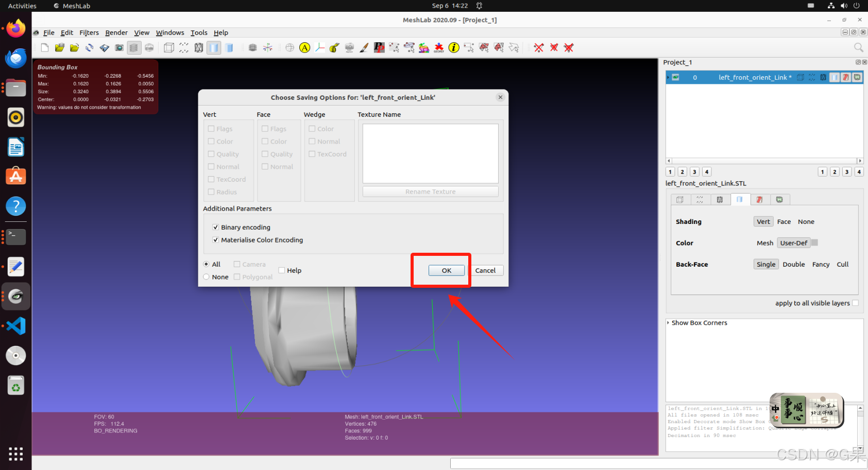The image size is (868, 470).
Task: Open the Trash from the dock
Action: [x=16, y=386]
